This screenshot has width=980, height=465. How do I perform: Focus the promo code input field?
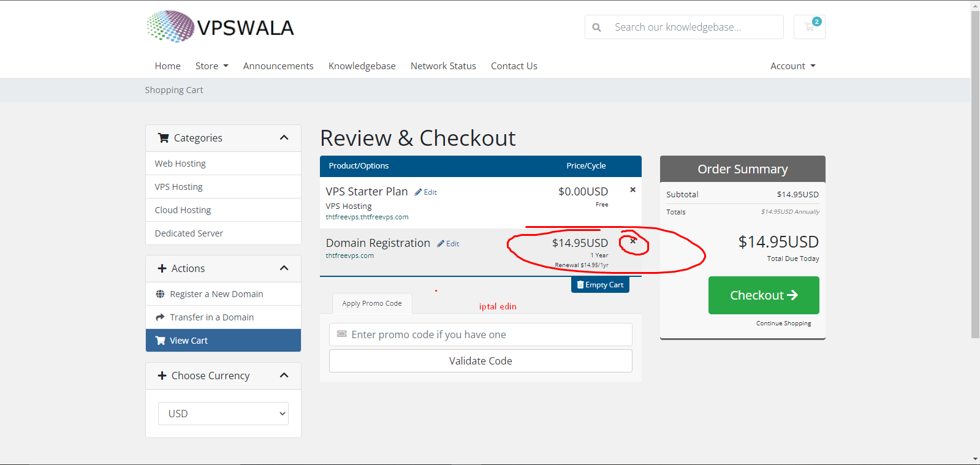(x=481, y=335)
